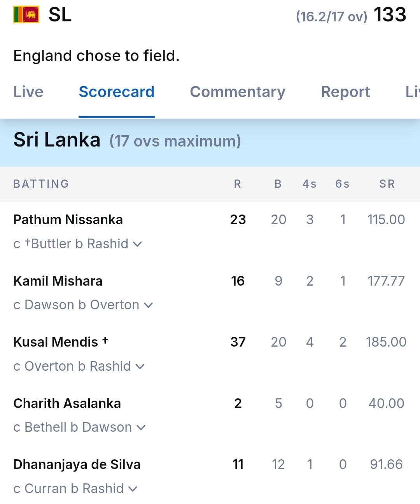The image size is (420, 504).
Task: Click 'c Bethell b Dawson' dismissal text
Action: 73,427
